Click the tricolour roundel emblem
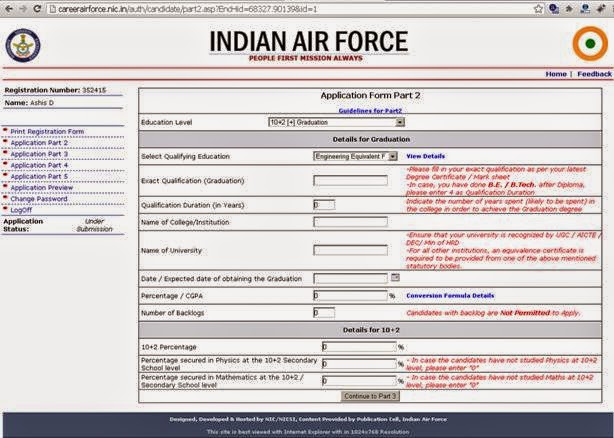Screen dimensions: 614x438 coord(591,43)
